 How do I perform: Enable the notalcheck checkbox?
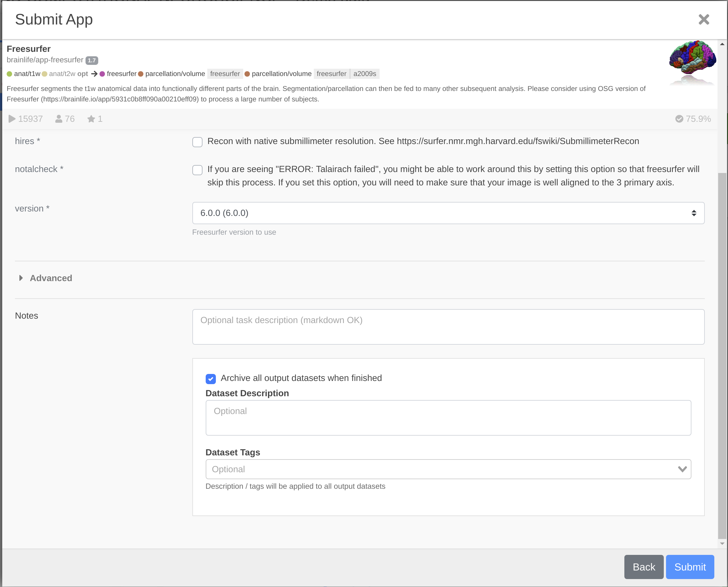197,170
